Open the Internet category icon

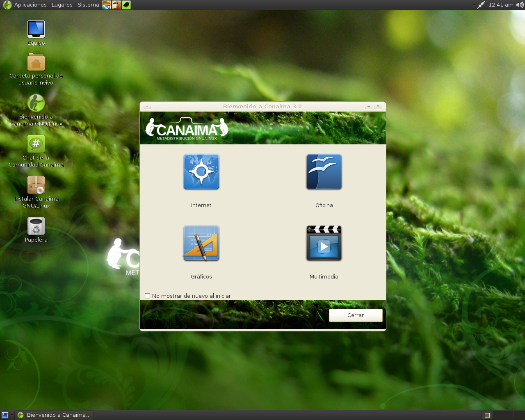coord(201,172)
